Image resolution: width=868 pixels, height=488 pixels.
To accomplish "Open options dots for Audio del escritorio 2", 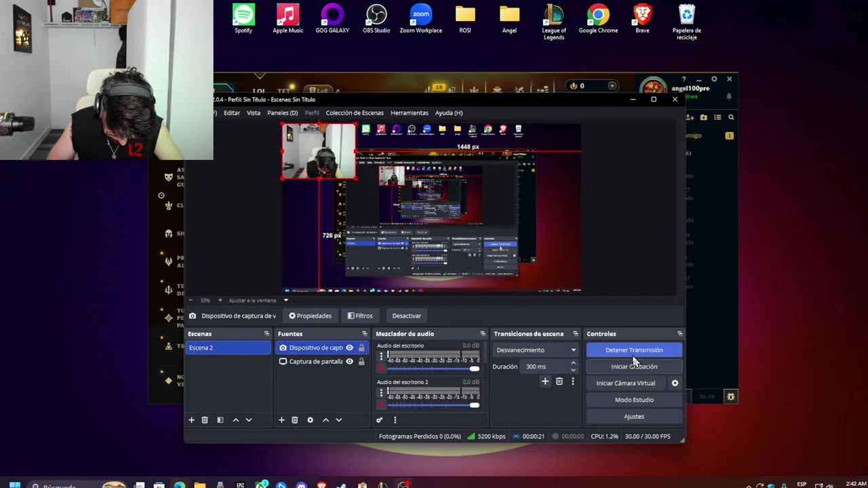I will point(381,393).
